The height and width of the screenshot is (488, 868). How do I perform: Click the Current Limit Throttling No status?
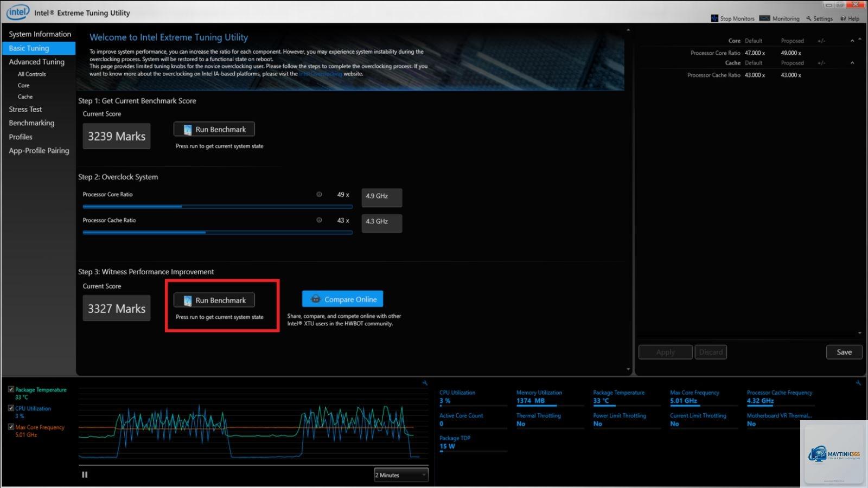[x=675, y=423]
